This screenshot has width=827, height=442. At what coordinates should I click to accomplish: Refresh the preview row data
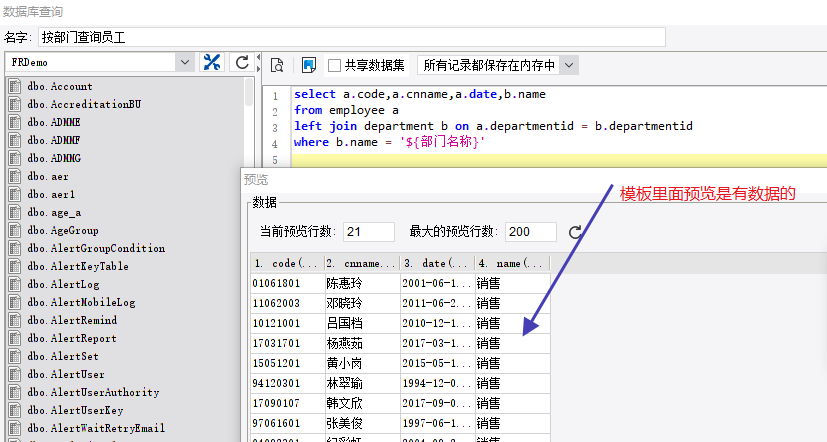575,232
